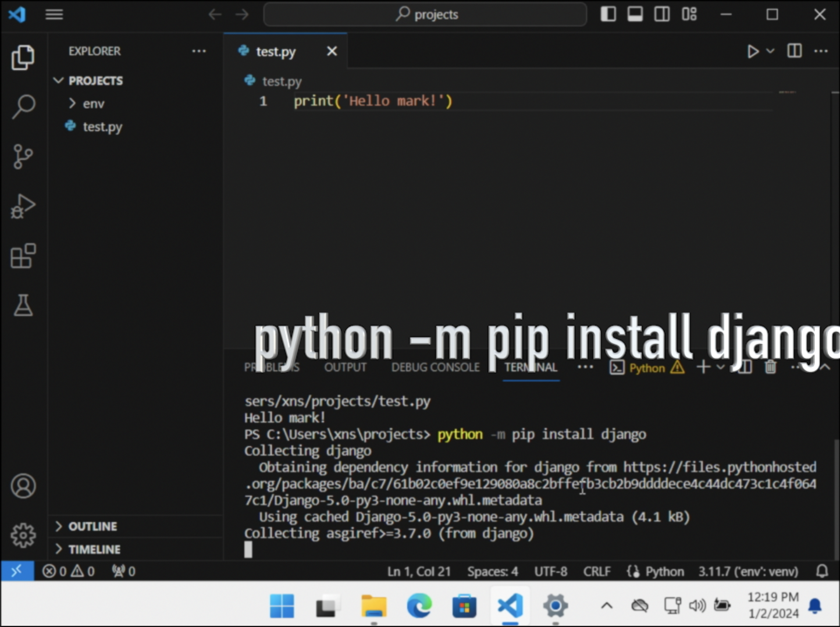Click the CRLF line ending indicator
Viewport: 840px width, 627px height.
597,571
